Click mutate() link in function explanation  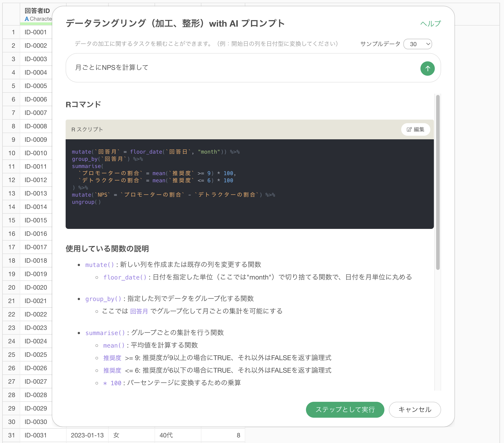pyautogui.click(x=100, y=265)
